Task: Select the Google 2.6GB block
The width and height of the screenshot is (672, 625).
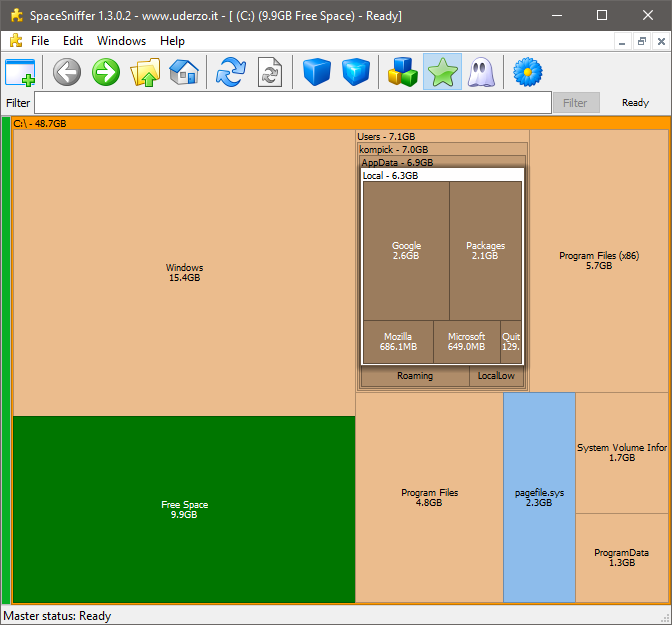Action: tap(406, 251)
